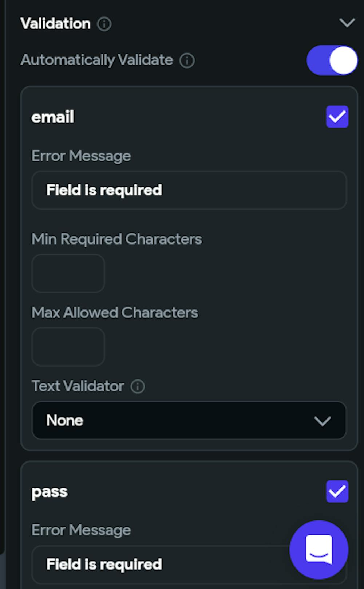Viewport: 364px width, 589px height.
Task: Open the Text Validator dropdown showing None
Action: (x=189, y=421)
